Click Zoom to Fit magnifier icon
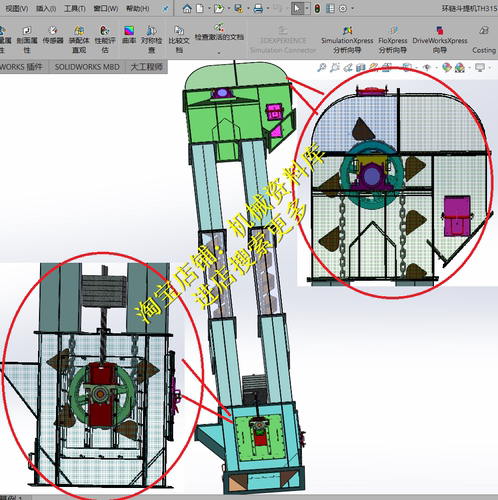 [x=321, y=68]
